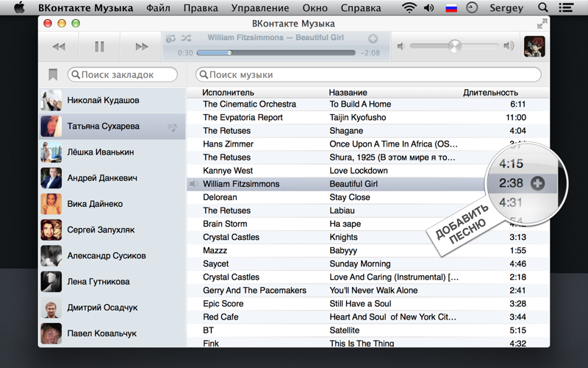Open the Apple menu

point(19,7)
